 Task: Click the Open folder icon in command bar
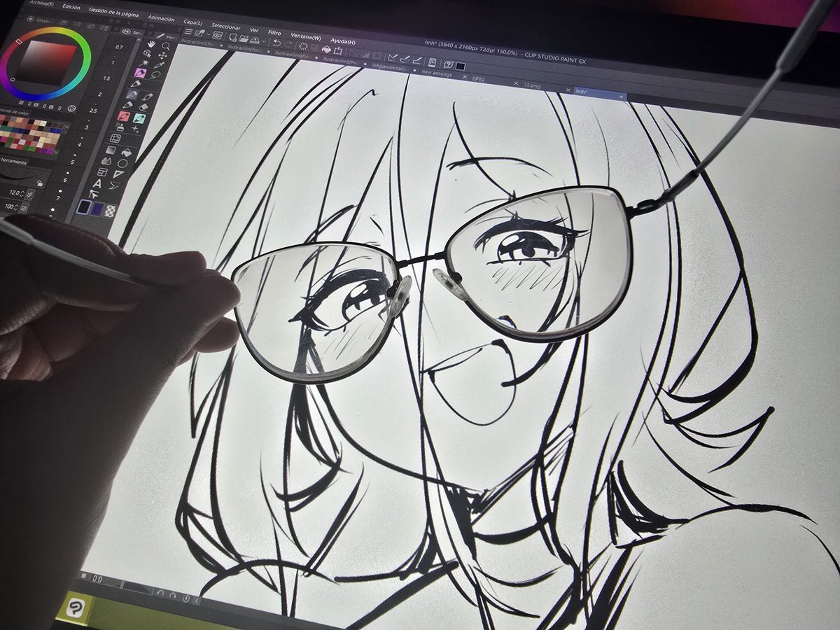click(x=244, y=38)
